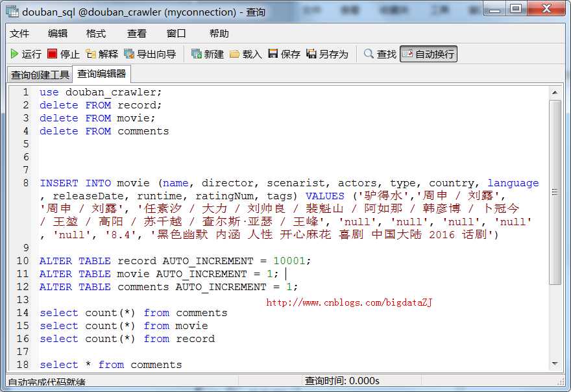
Task: Click the Navicat window icon in title bar
Action: point(12,12)
